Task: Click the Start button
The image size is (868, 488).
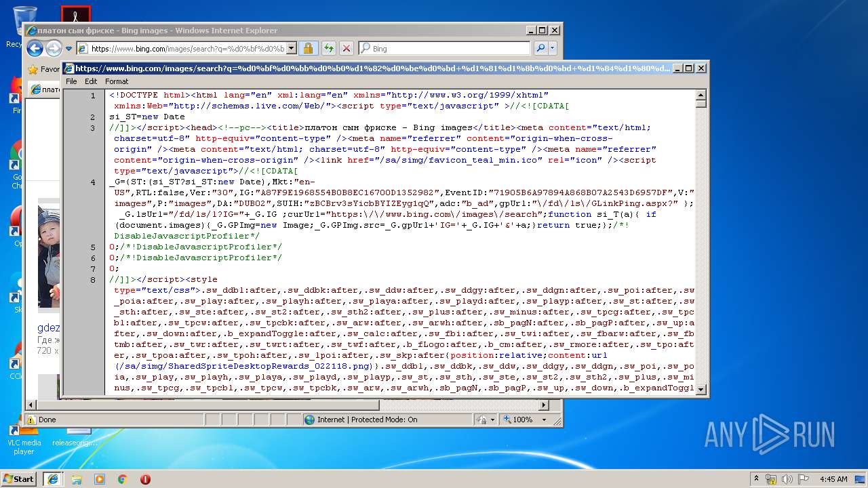Action: 18,479
